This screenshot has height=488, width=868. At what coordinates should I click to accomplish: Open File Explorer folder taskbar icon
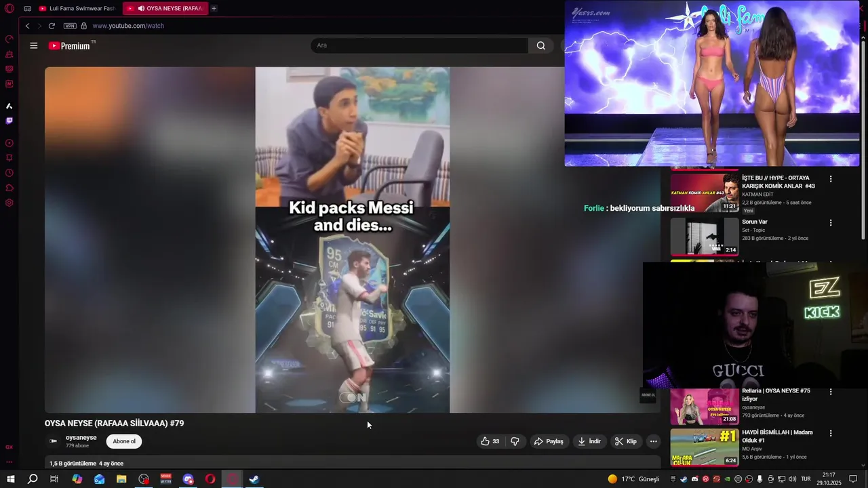click(x=121, y=479)
